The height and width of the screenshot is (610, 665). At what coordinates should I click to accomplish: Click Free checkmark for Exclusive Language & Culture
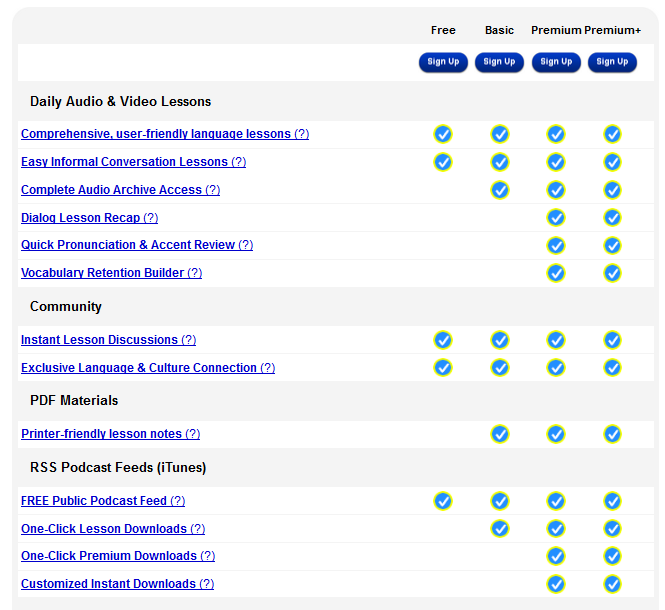pos(443,368)
